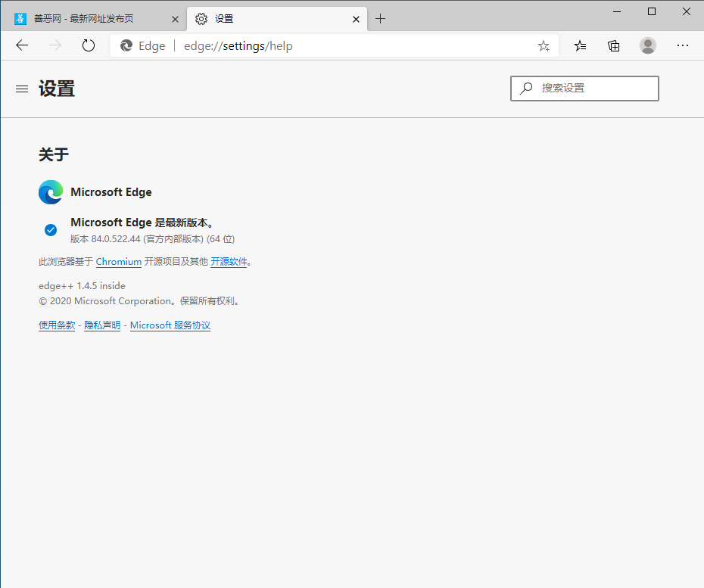Screen dimensions: 704x588
Task: Open the 使用条款 link
Action: coord(56,325)
